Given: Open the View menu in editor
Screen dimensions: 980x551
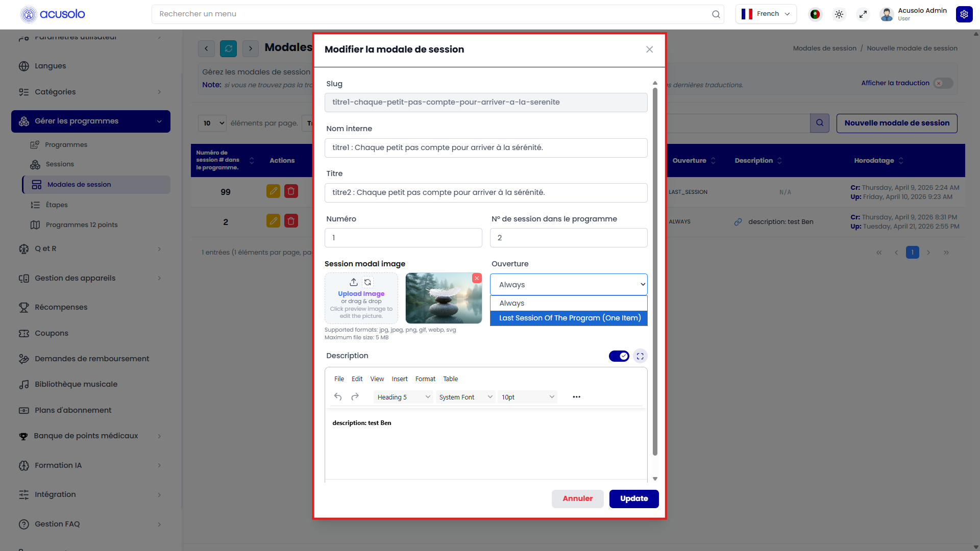Looking at the screenshot, I should point(377,379).
